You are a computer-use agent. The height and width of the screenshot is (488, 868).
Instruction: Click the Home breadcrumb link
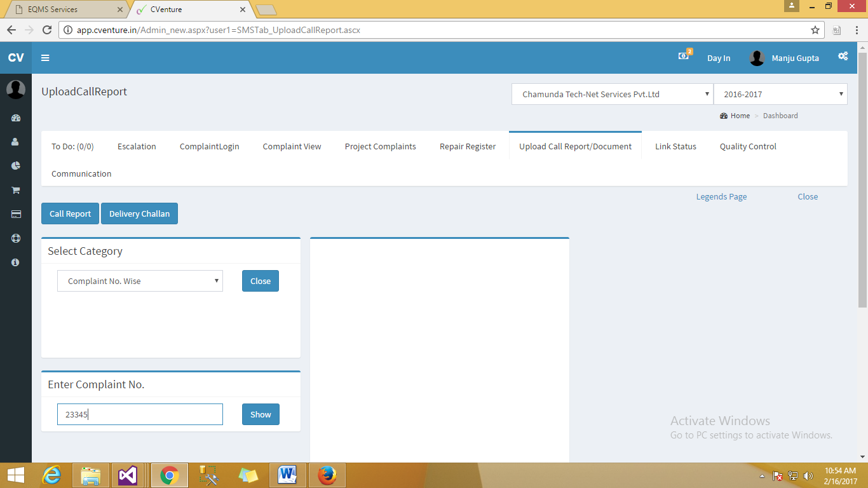click(x=740, y=116)
